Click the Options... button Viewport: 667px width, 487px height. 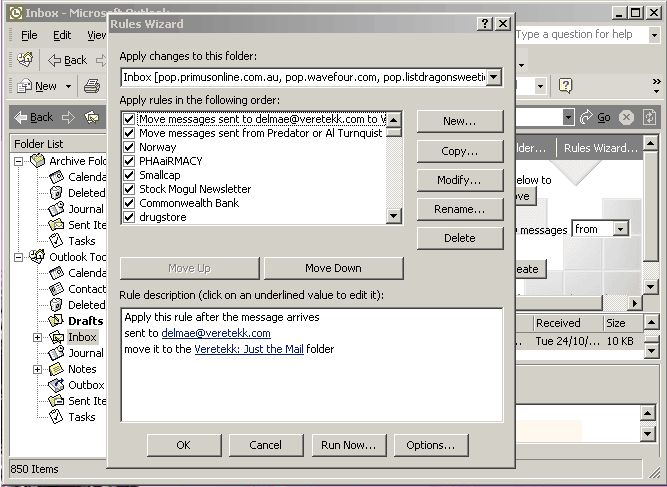pyautogui.click(x=431, y=445)
